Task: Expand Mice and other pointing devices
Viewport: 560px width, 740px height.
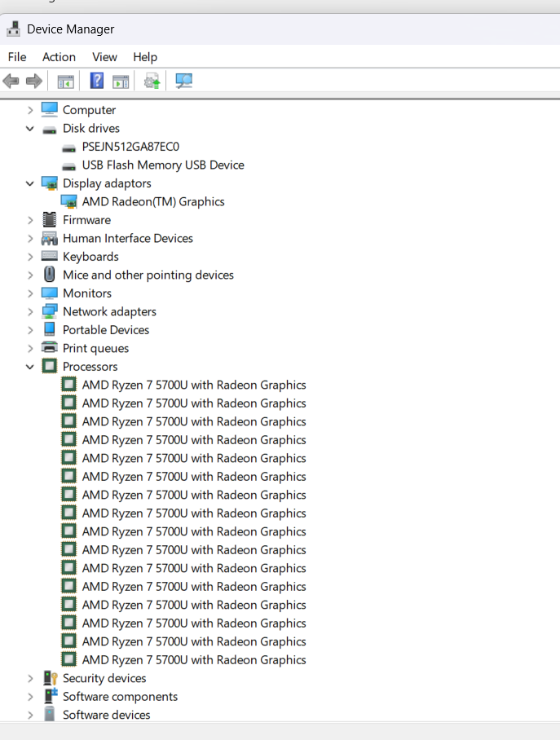Action: [x=30, y=275]
